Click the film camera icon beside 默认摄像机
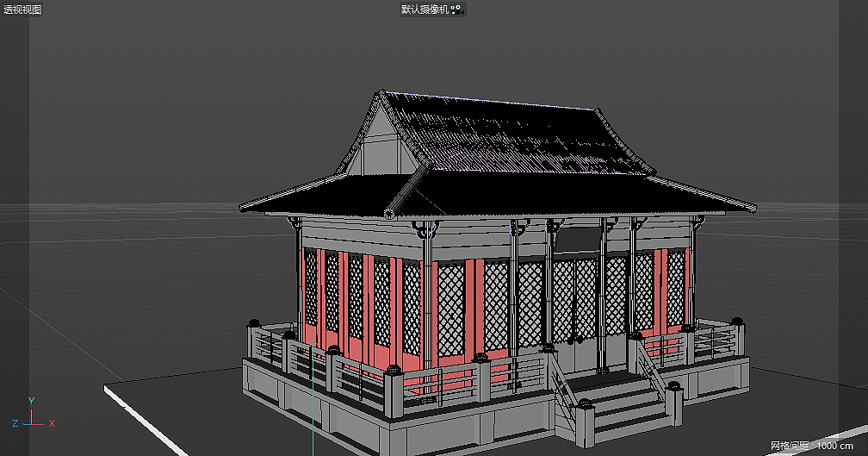The height and width of the screenshot is (456, 868). (456, 9)
